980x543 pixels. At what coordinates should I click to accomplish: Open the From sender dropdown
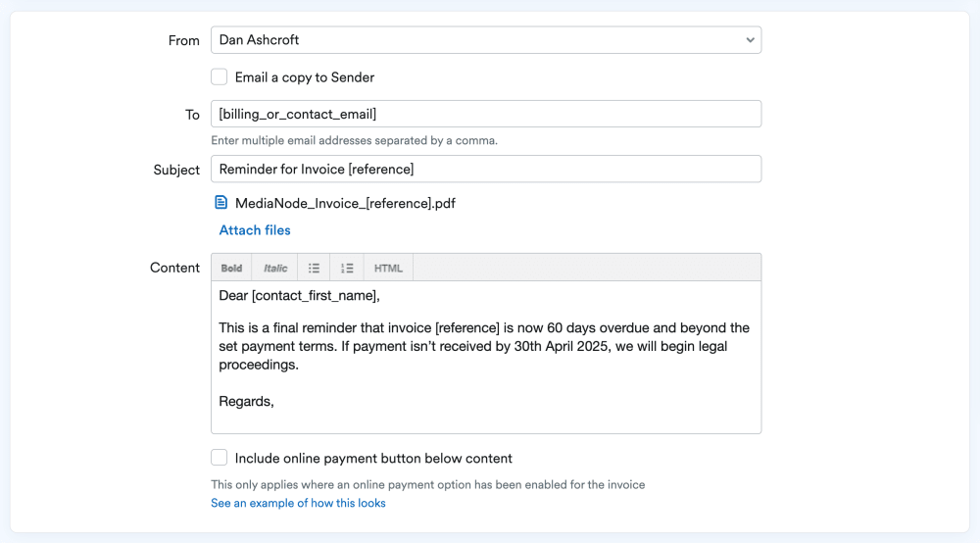pyautogui.click(x=485, y=40)
